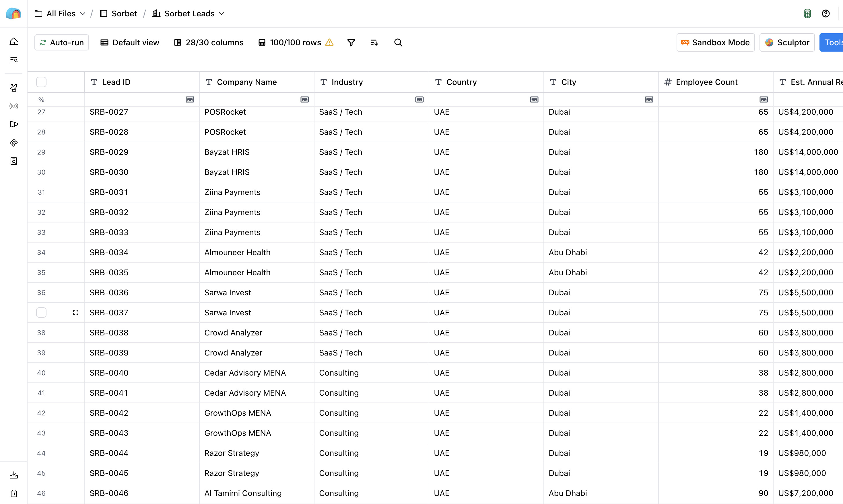Open the broadcast signals icon in sidebar
Viewport: 843px width, 504px height.
(x=13, y=106)
